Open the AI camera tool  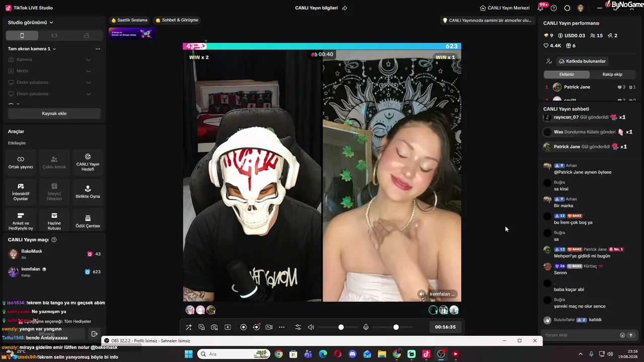214,327
